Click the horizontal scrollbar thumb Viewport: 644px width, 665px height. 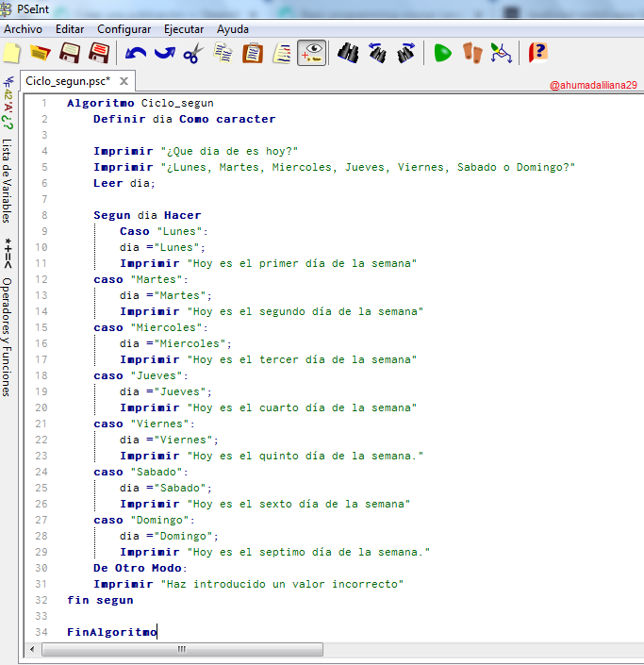tap(182, 649)
